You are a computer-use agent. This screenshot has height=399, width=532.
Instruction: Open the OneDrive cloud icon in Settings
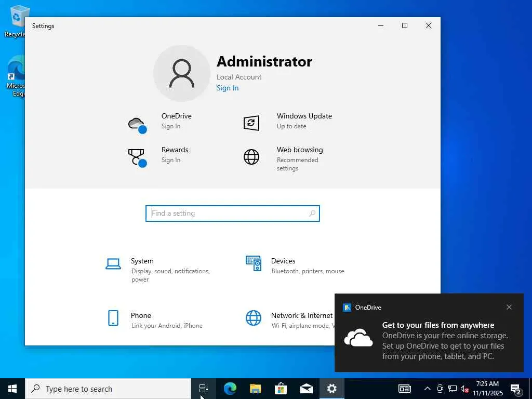pos(137,125)
